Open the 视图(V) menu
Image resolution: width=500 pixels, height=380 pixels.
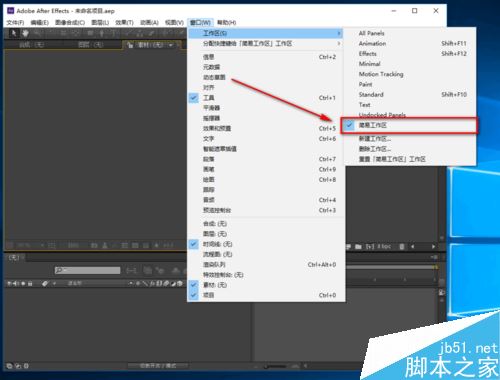(x=174, y=23)
